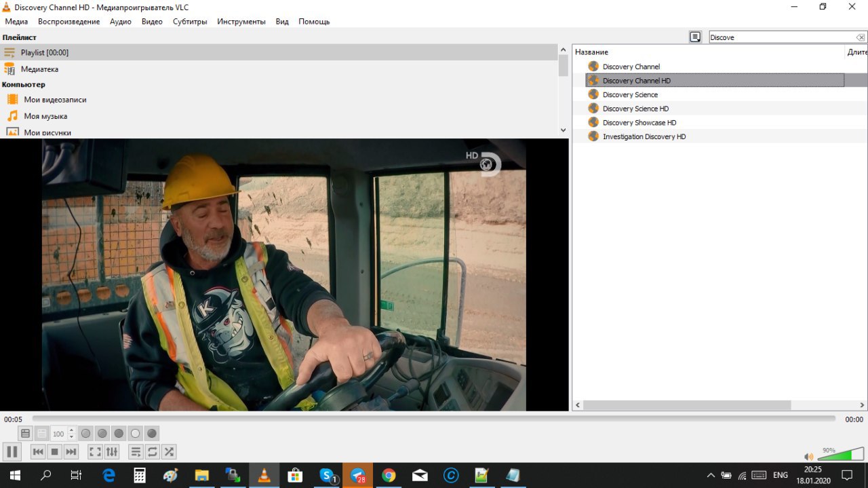
Task: Open the Инструменты menu
Action: pos(241,21)
